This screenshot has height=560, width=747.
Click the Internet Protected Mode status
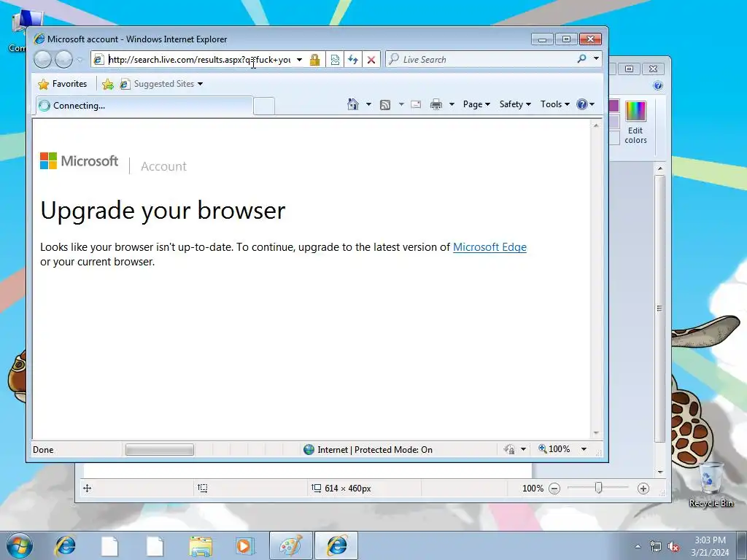pyautogui.click(x=368, y=449)
